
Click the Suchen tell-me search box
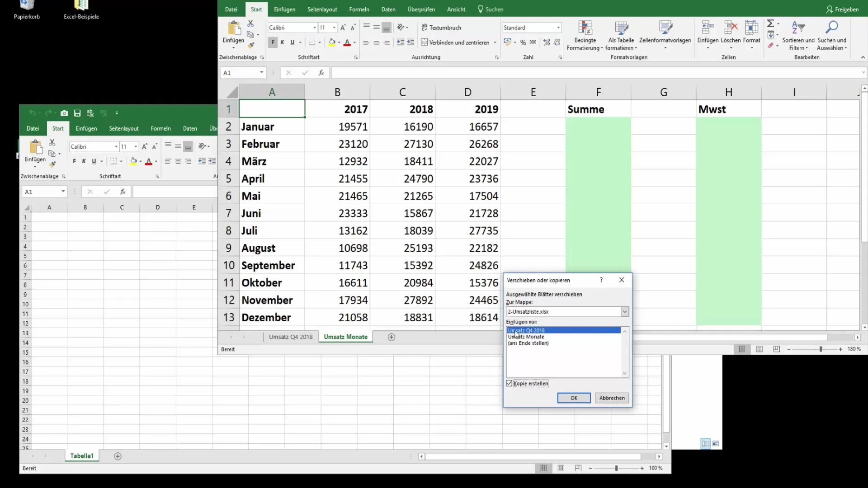point(490,9)
